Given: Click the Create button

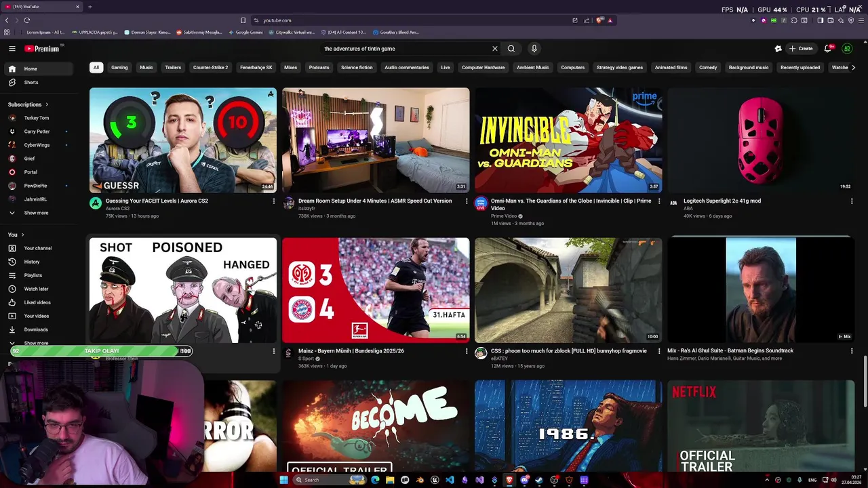Looking at the screenshot, I should [x=801, y=49].
